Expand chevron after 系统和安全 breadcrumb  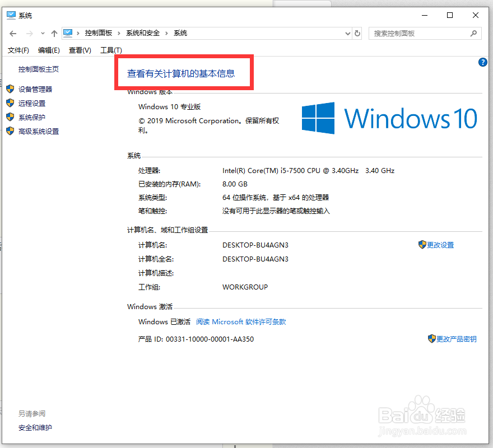point(166,33)
